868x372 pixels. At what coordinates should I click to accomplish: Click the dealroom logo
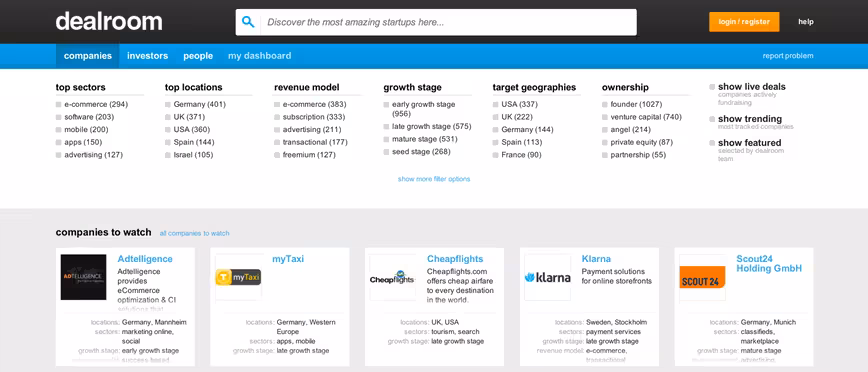pos(109,22)
